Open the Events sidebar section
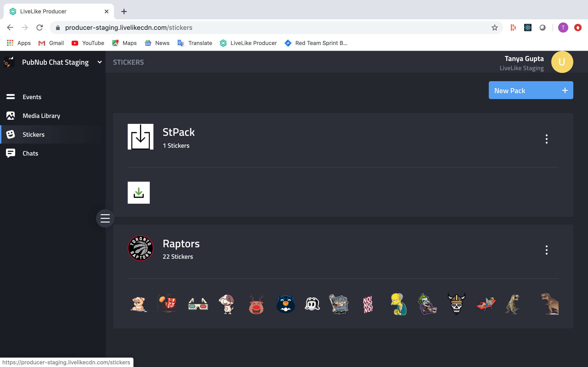The image size is (588, 367). pyautogui.click(x=32, y=97)
